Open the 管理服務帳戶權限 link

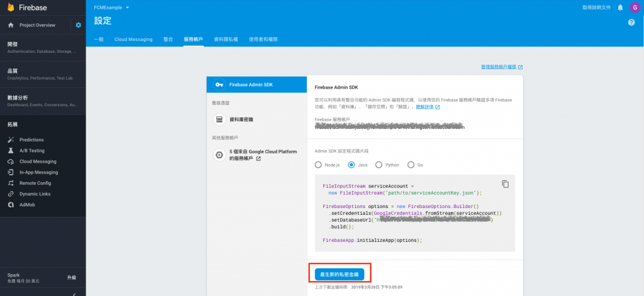pyautogui.click(x=499, y=67)
